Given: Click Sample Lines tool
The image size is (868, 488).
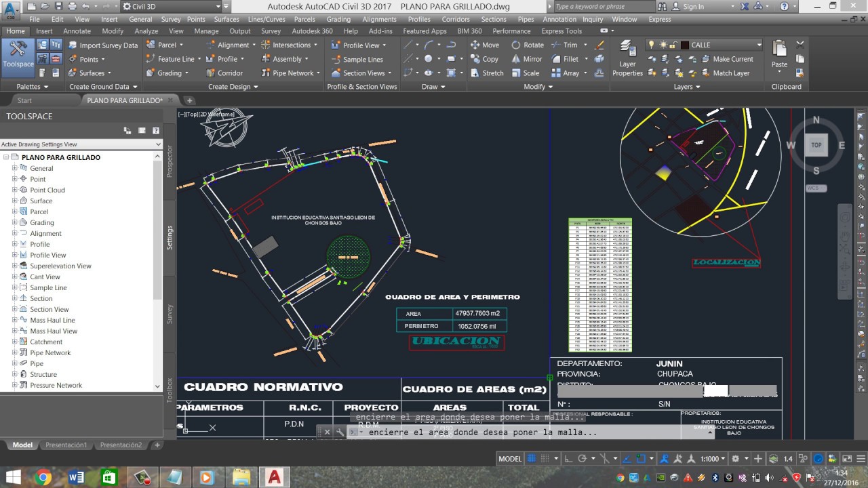Looking at the screenshot, I should [357, 59].
